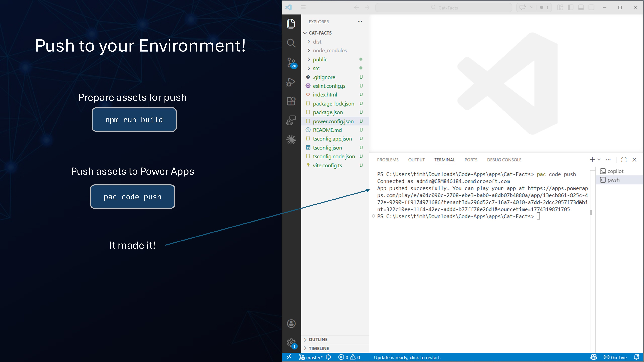Open the chat dropdown arrow in title bar

point(532,8)
